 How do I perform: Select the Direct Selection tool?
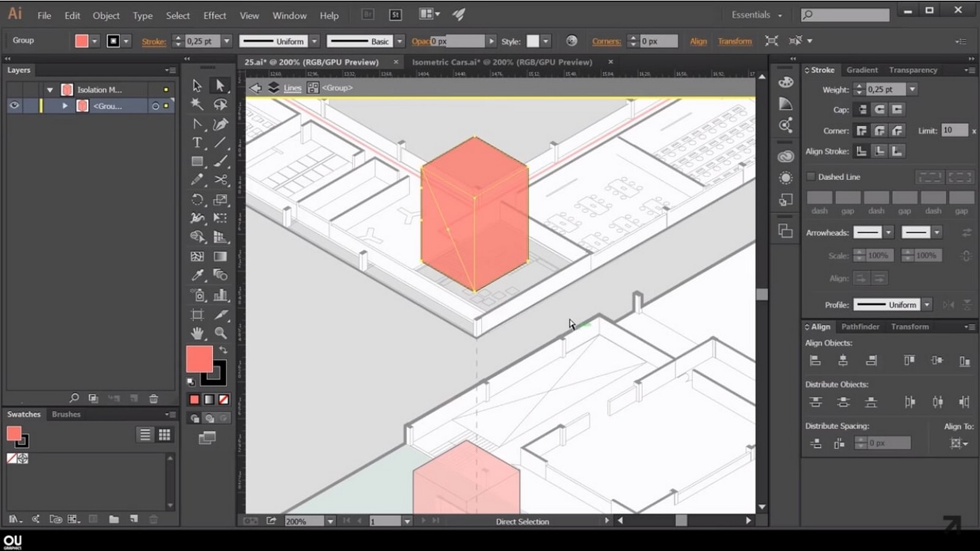coord(220,86)
